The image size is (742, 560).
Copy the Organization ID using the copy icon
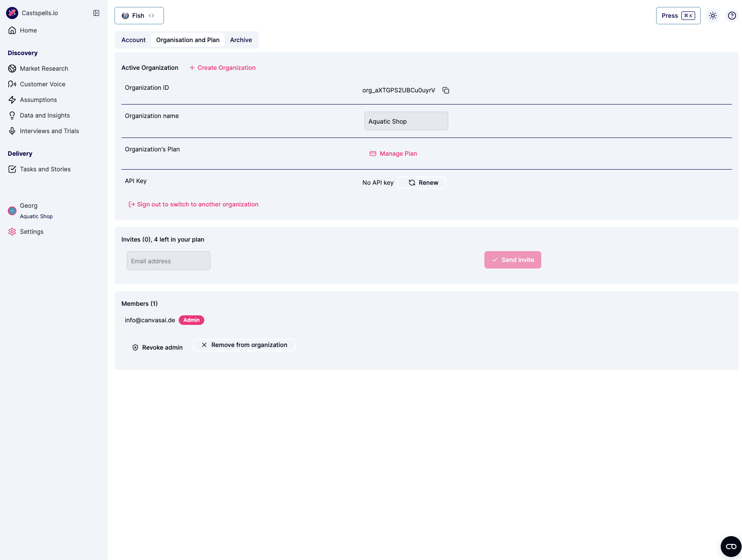pos(446,90)
